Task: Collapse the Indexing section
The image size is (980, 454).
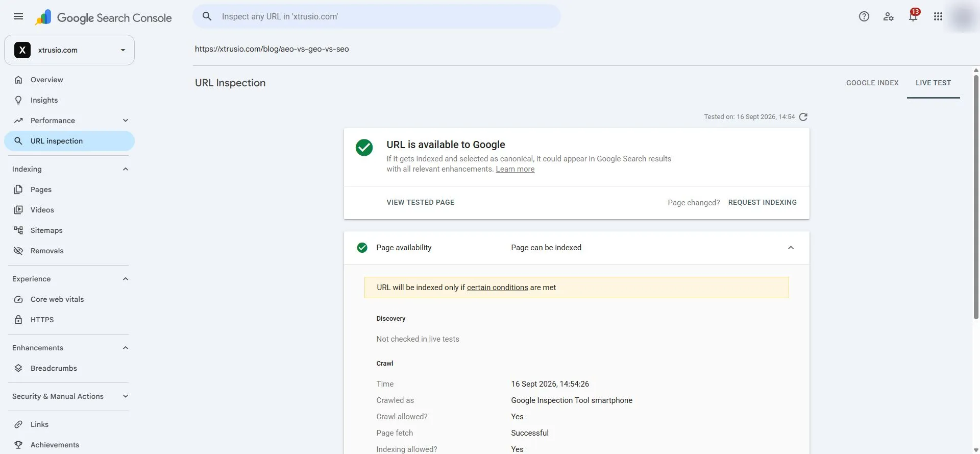Action: pos(126,169)
